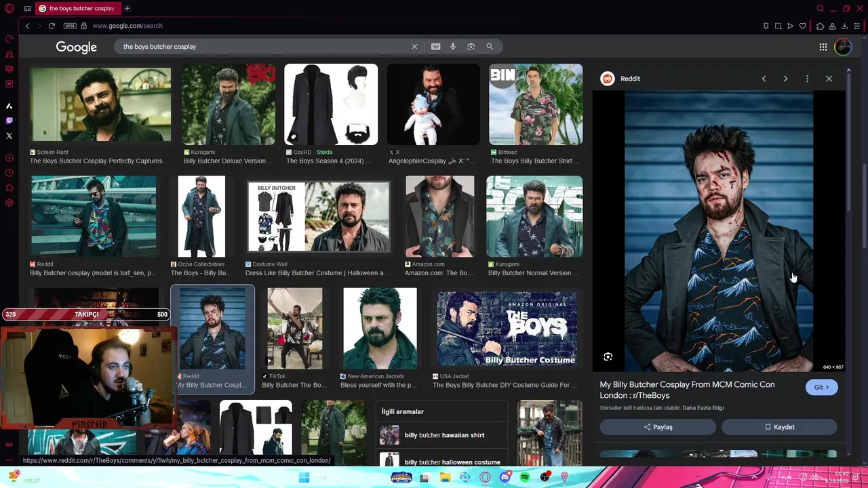Image resolution: width=868 pixels, height=488 pixels.
Task: Open the Opera player triangle icon
Action: click(790, 26)
